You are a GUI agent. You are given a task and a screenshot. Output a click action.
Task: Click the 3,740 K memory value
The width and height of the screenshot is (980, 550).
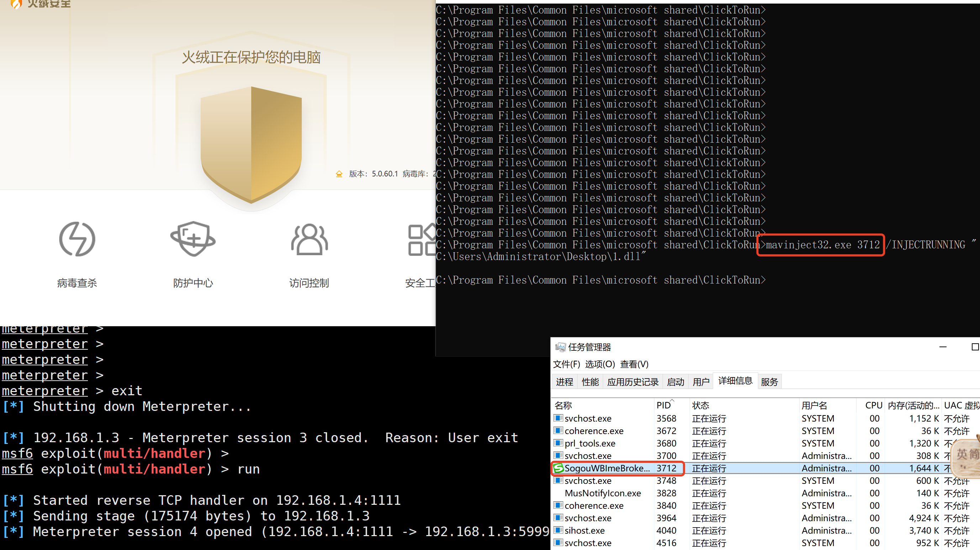pos(924,530)
